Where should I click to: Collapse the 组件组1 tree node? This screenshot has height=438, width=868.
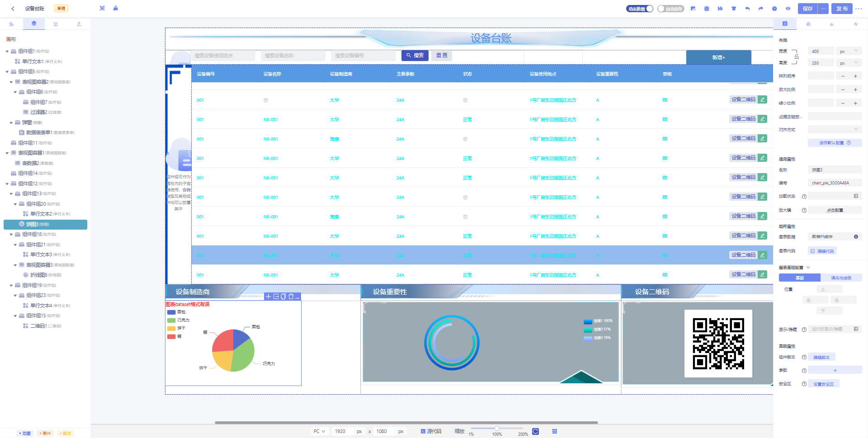tap(7, 52)
